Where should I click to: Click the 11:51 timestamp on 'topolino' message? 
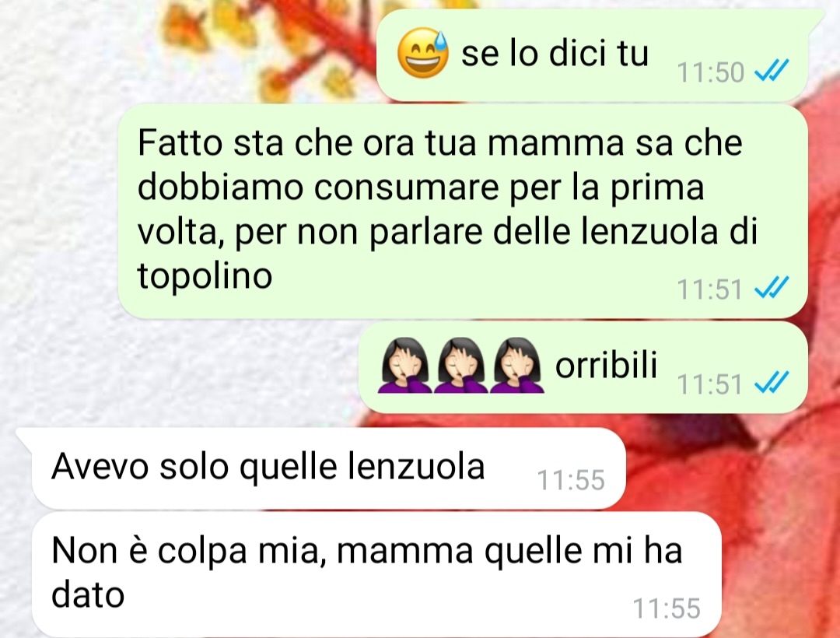click(x=710, y=289)
